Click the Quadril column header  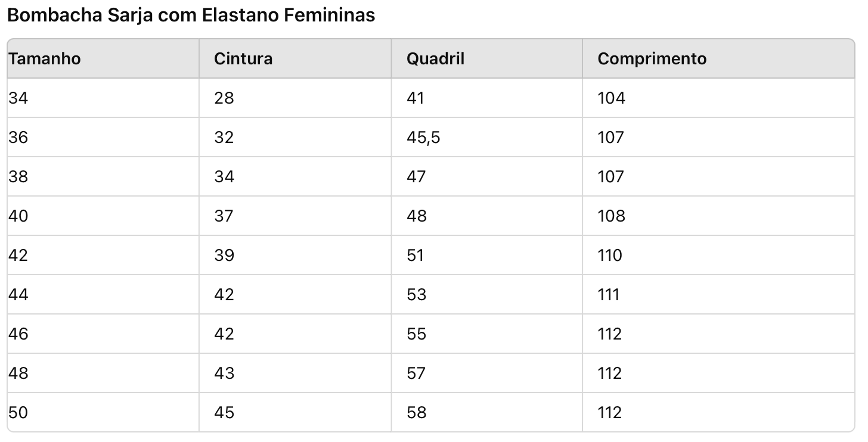click(x=435, y=58)
